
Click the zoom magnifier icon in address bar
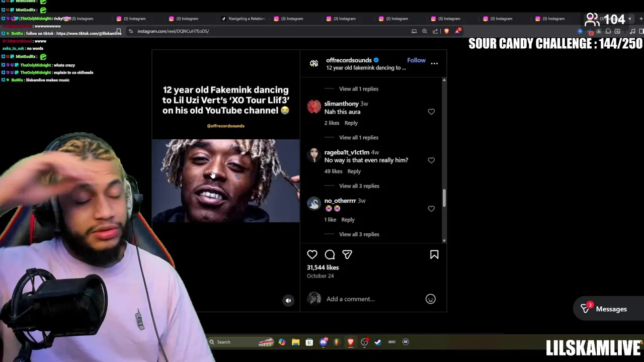coord(425,31)
